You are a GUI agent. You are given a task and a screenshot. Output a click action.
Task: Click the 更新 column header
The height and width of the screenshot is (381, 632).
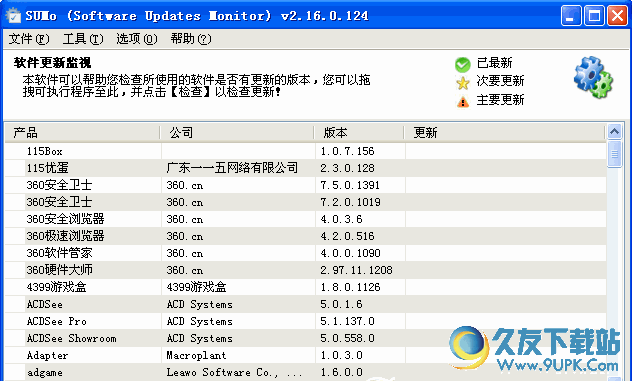505,132
